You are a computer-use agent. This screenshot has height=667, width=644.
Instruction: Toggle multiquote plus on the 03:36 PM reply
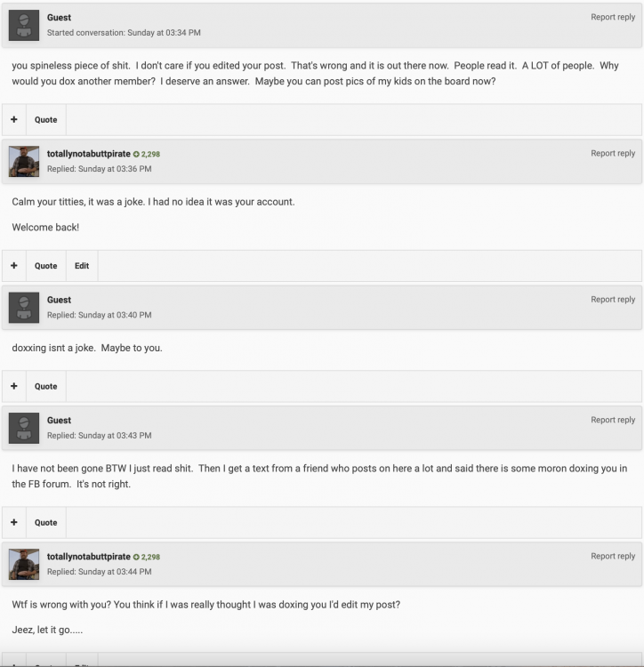(14, 266)
